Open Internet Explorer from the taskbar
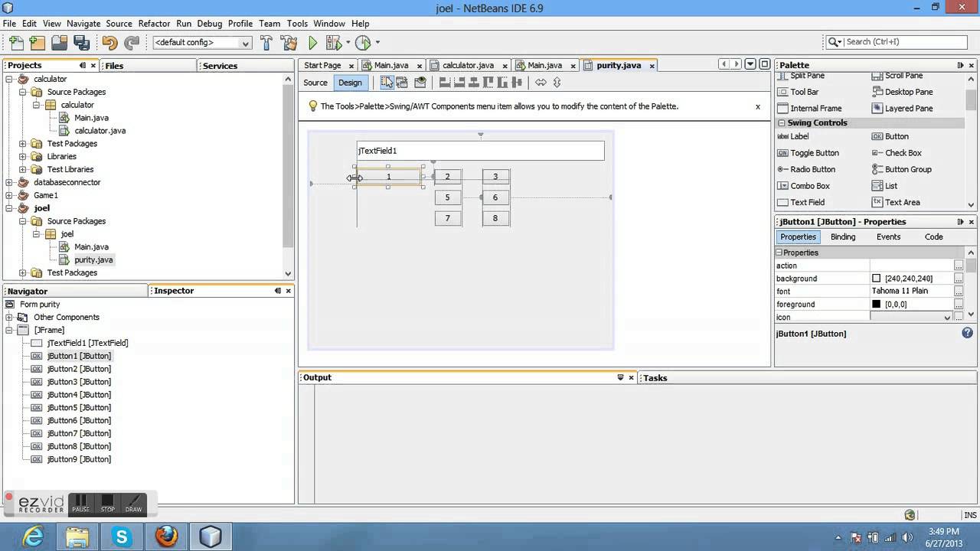The image size is (980, 551). pyautogui.click(x=34, y=536)
